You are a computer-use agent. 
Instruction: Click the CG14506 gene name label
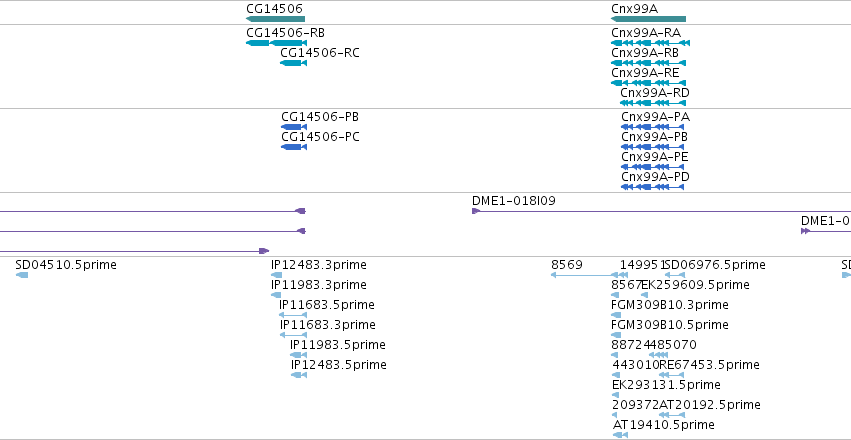click(x=274, y=8)
